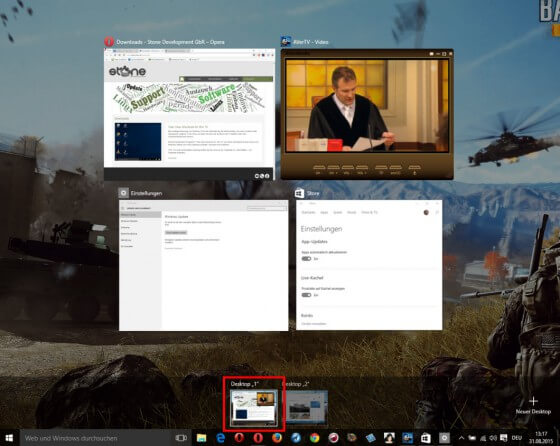Open the Settings gear in the taskbar
This screenshot has height=446, width=560.
[444, 438]
